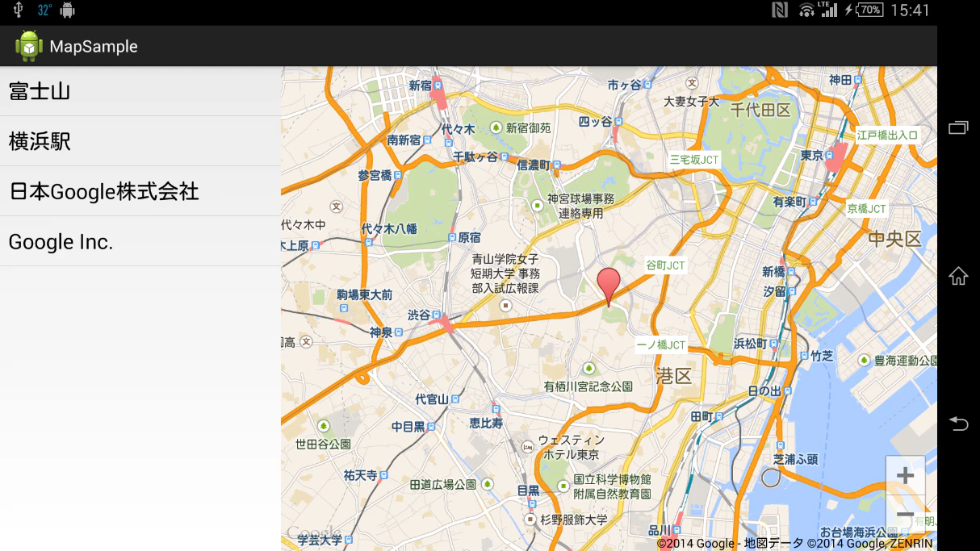Open Android recent apps button
The image size is (980, 551).
tap(958, 127)
